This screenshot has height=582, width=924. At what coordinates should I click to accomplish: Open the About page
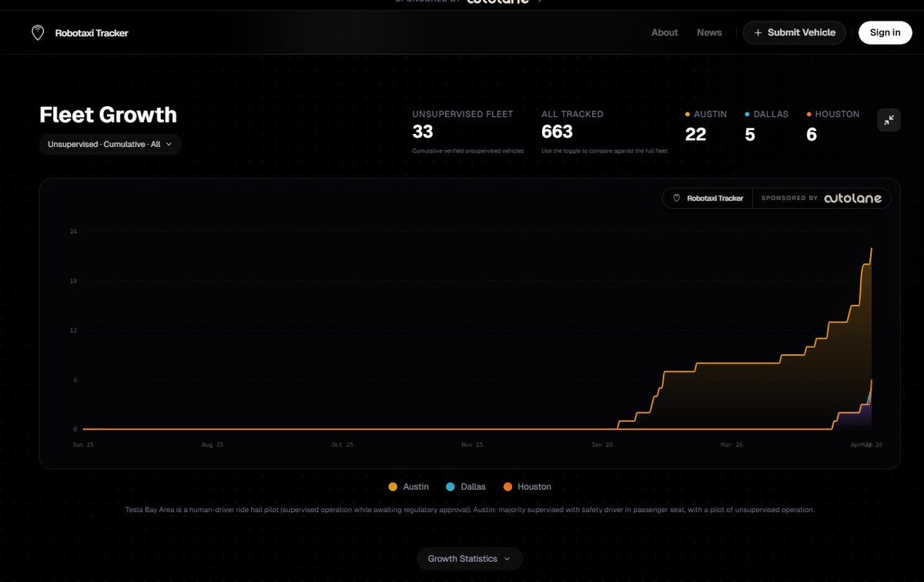point(665,32)
